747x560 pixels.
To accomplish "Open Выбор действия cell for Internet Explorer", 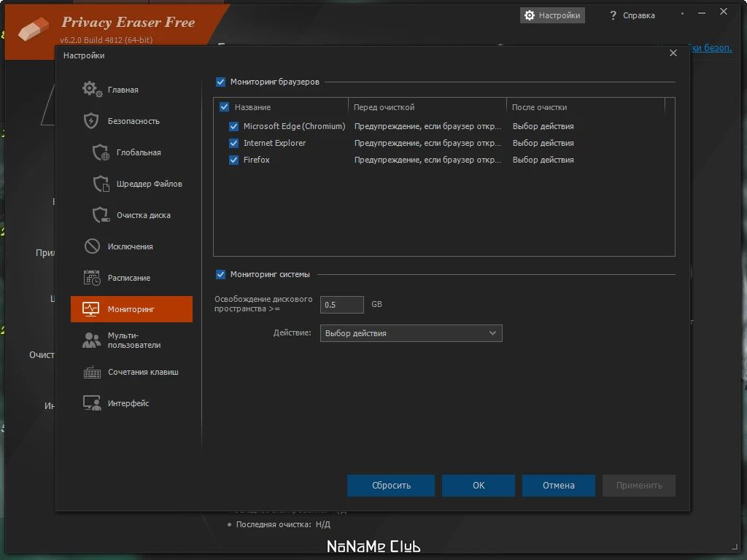I will pos(543,143).
